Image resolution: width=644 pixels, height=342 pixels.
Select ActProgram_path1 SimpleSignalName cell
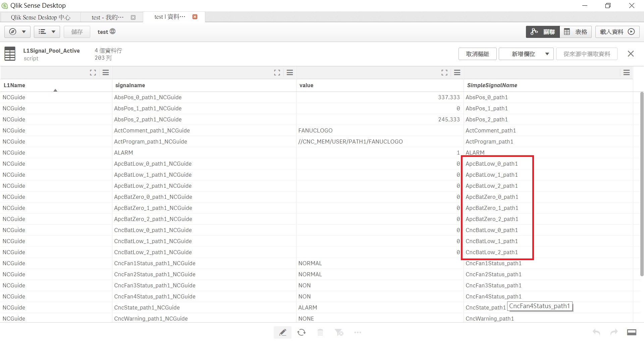pos(548,141)
